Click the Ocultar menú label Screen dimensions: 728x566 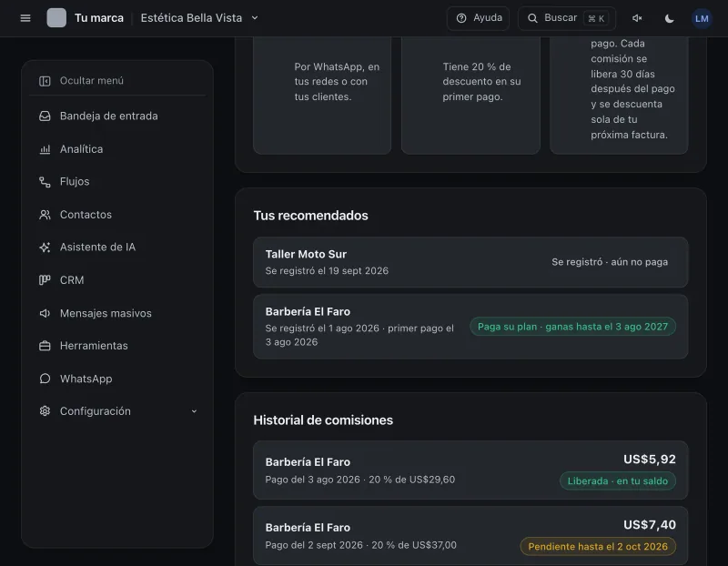point(92,81)
